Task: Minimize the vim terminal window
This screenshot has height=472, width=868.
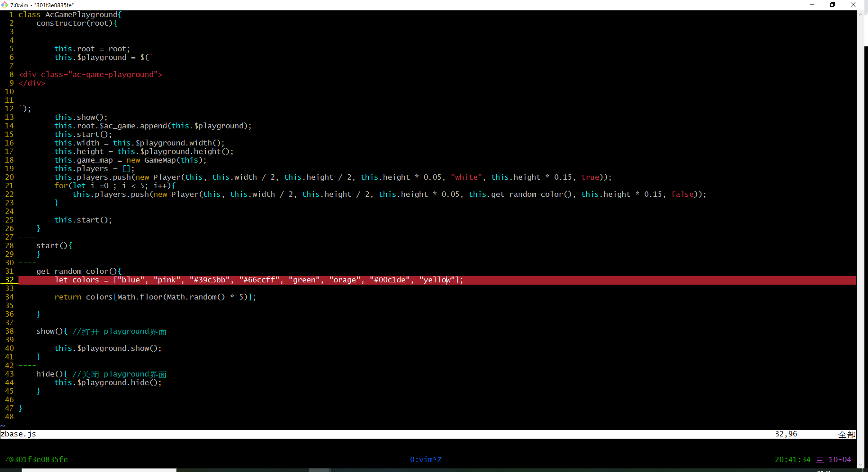Action: pos(812,5)
